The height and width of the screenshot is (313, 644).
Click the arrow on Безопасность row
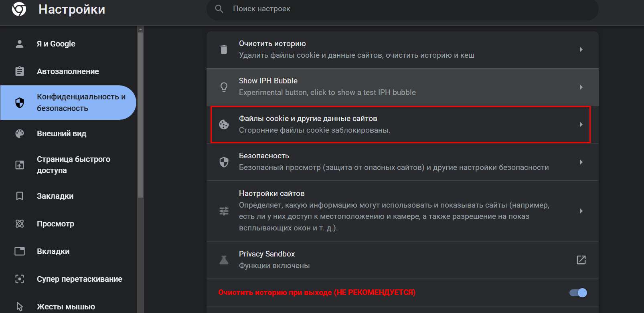click(x=581, y=162)
